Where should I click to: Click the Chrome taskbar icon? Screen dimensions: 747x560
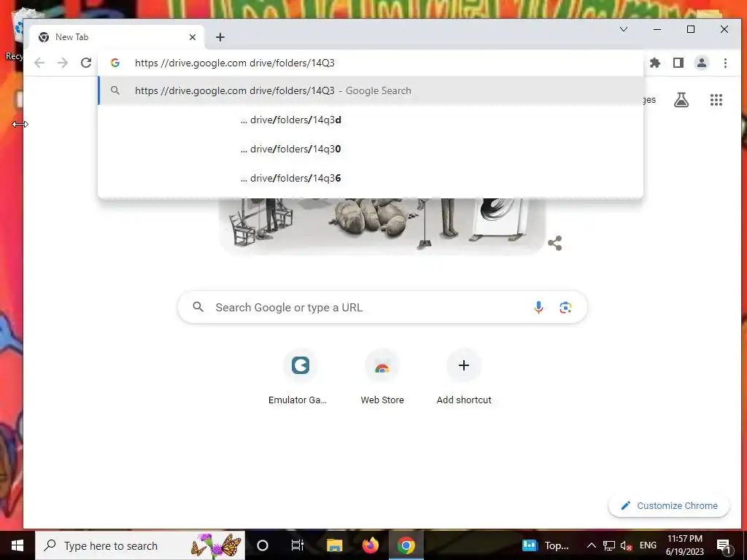tap(406, 545)
